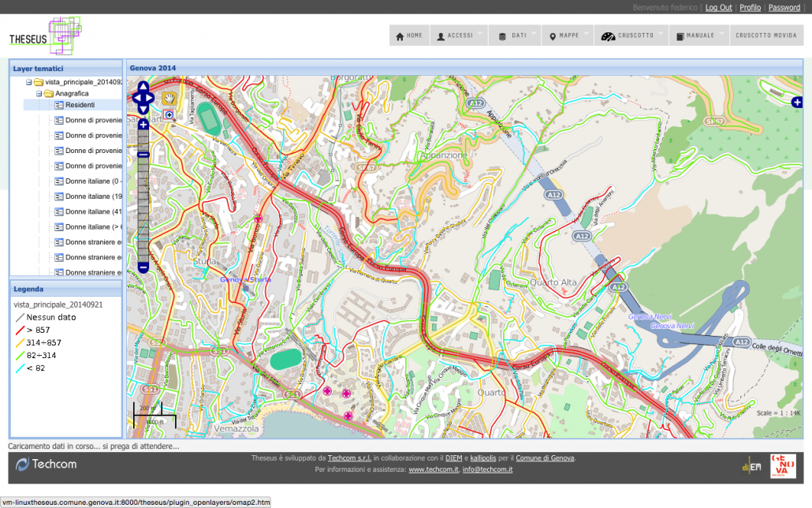
Task: Click layer icon beside Donne italiane (>
Action: pos(59,227)
